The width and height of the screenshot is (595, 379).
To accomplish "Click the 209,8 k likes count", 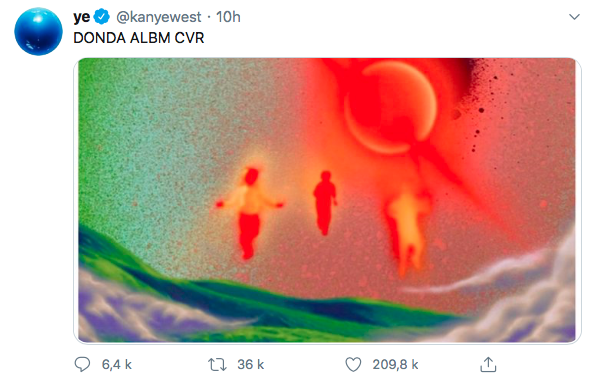I will coord(395,365).
